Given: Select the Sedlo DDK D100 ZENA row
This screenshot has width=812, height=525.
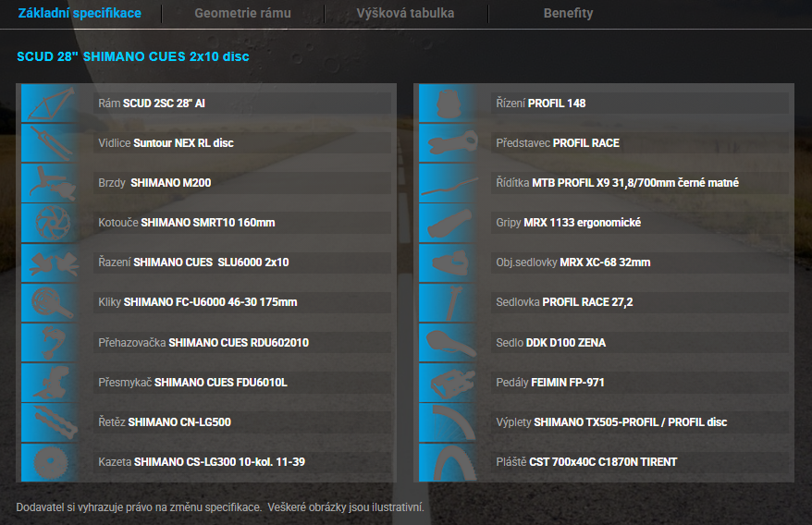Looking at the screenshot, I should tap(640, 342).
